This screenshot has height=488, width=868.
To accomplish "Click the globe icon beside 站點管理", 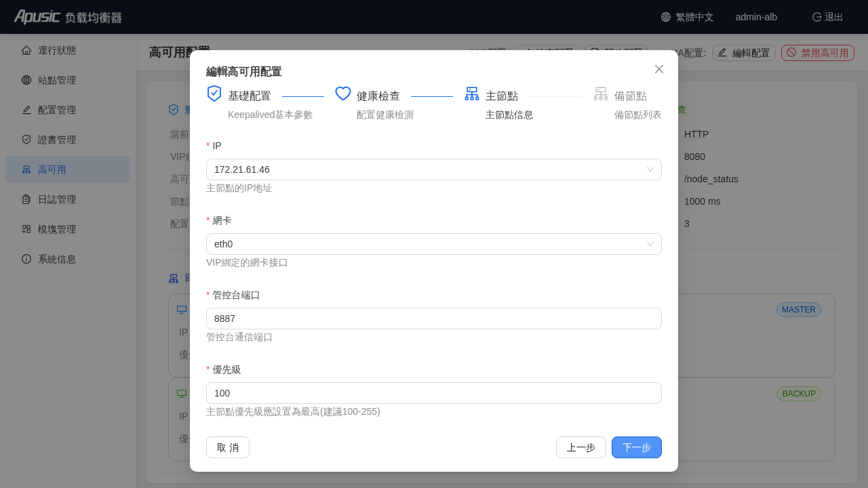I will pyautogui.click(x=26, y=80).
